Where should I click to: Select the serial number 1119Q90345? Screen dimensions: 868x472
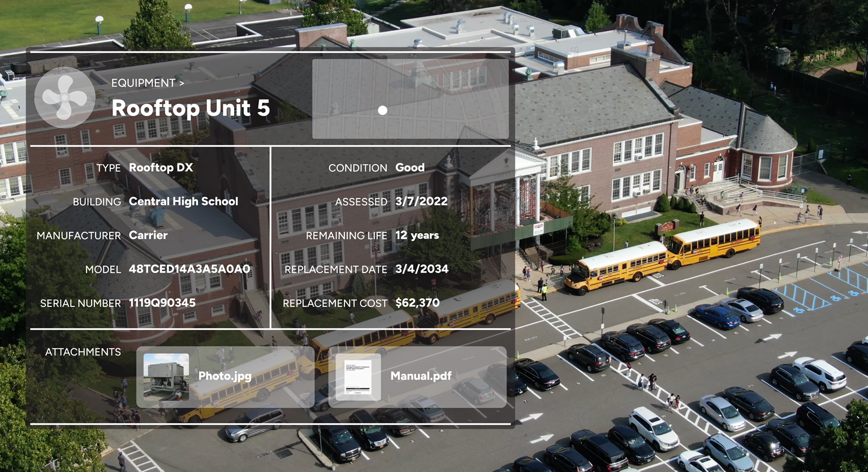(162, 303)
